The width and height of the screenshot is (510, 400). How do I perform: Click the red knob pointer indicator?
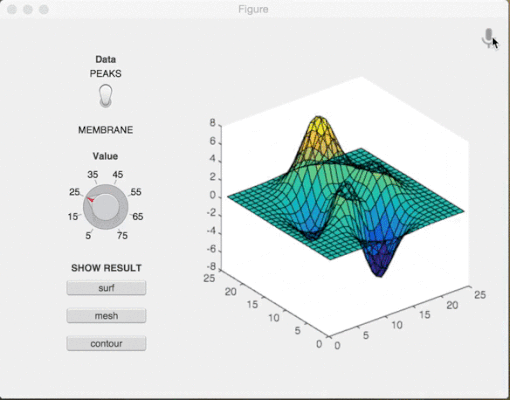(90, 199)
